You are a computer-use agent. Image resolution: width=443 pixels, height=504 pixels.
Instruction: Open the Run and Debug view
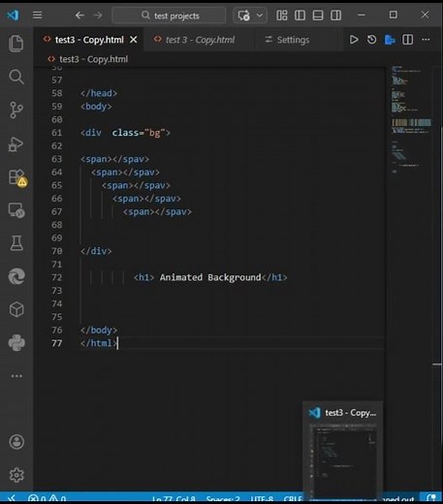coord(16,143)
